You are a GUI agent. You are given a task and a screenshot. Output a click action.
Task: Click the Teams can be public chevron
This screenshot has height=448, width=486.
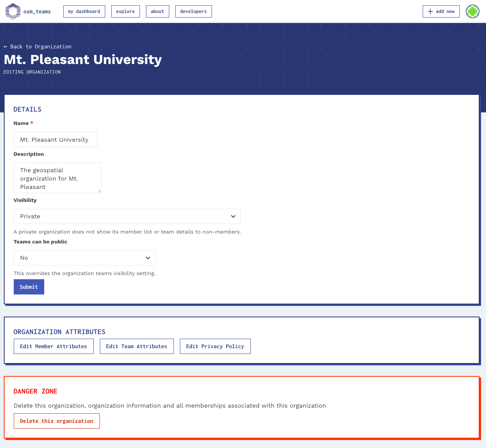pos(148,258)
